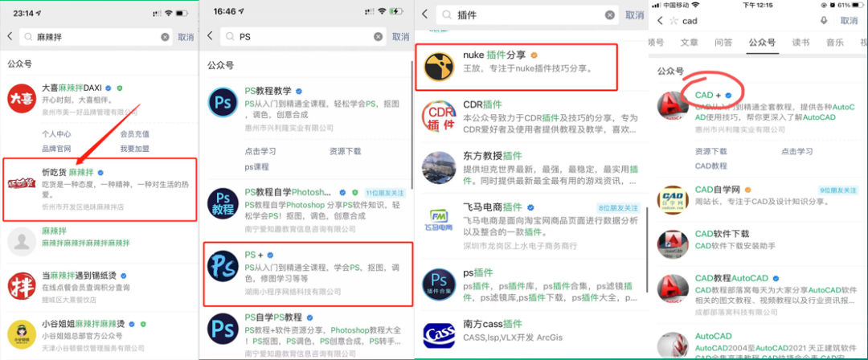Open 当麻辣拌遇到锡纸烫 account icon

[22, 286]
